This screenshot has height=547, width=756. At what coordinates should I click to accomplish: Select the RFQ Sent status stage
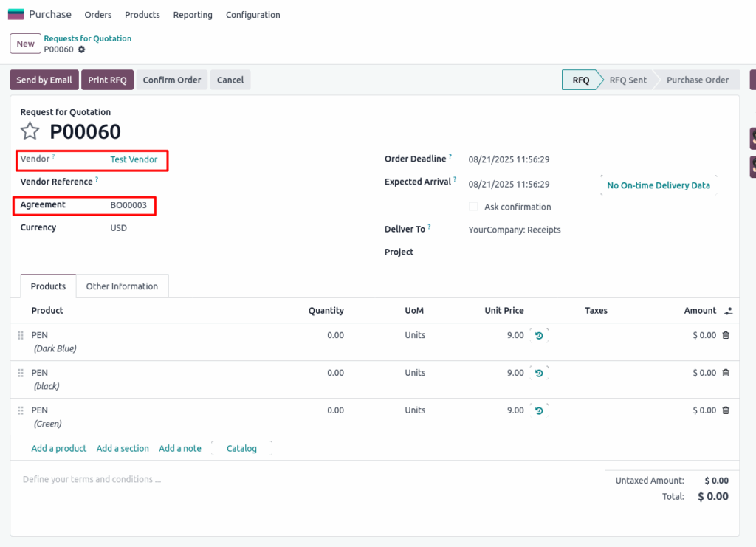628,80
